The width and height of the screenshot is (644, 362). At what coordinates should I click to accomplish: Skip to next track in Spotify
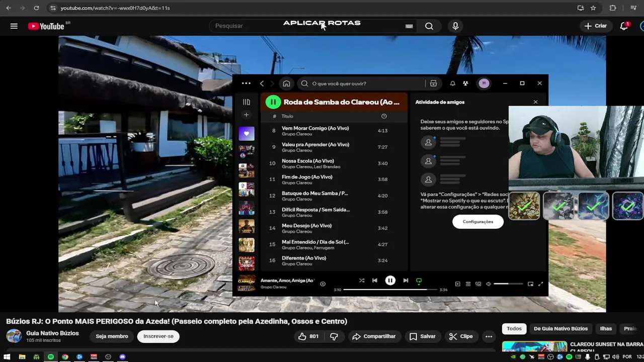(406, 281)
